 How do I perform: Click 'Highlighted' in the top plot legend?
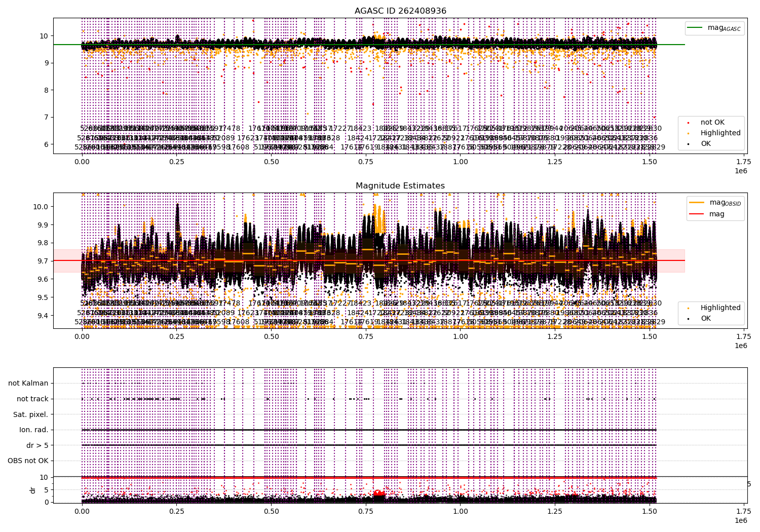(720, 133)
